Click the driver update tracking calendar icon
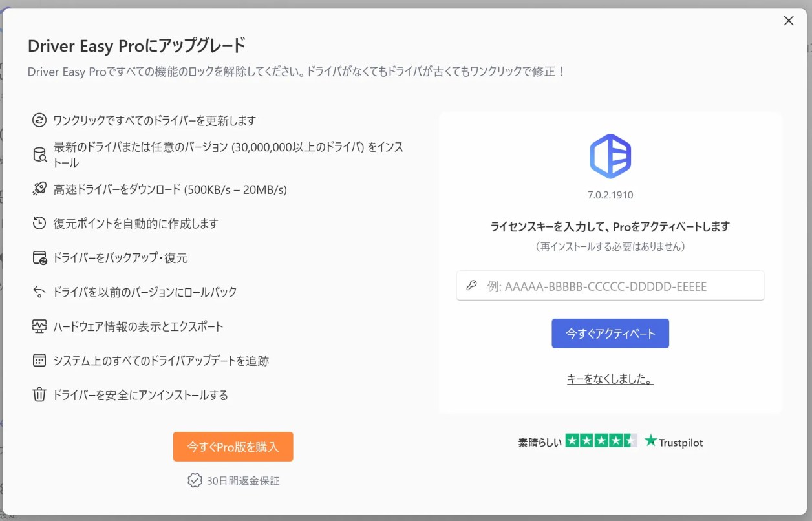 pos(39,361)
